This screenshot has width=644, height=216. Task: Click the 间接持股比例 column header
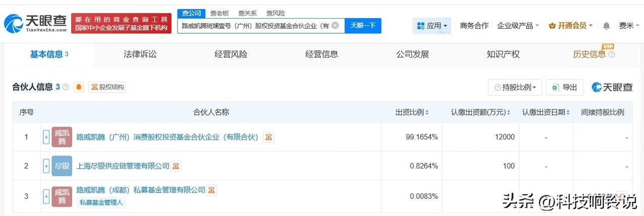coord(603,112)
